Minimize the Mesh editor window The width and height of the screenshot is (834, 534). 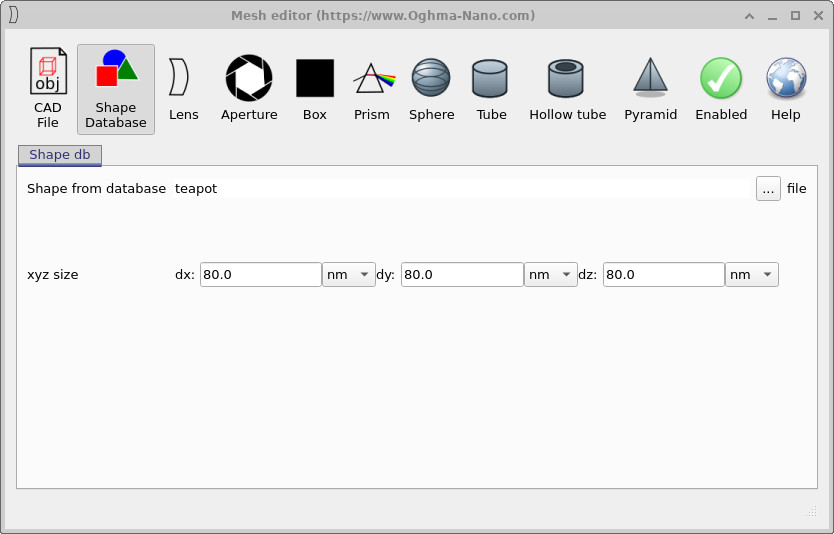[772, 16]
